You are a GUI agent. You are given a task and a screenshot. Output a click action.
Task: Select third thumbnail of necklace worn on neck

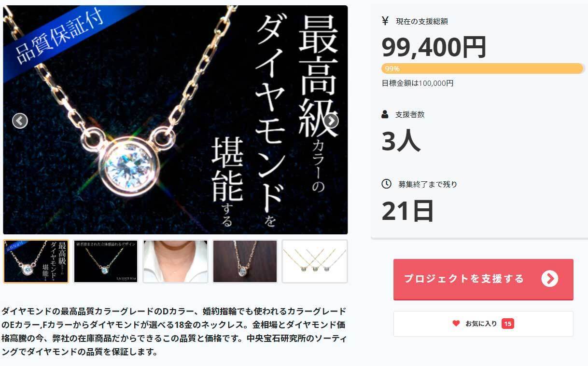point(175,261)
